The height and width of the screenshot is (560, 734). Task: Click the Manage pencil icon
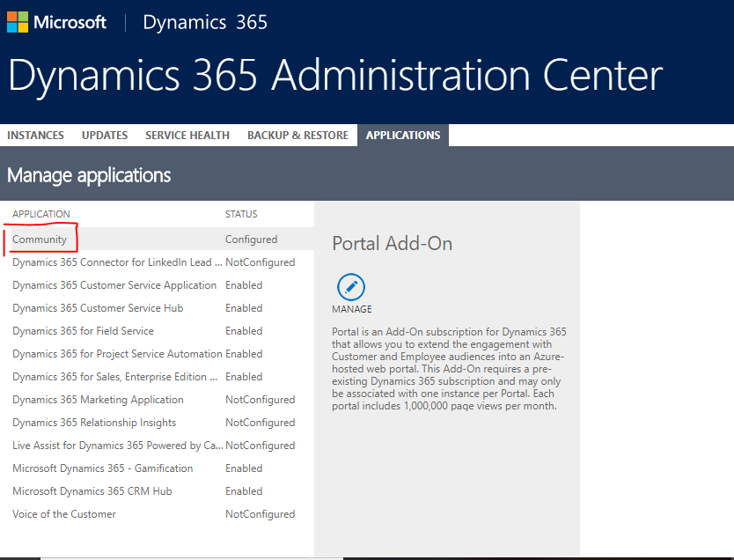point(351,287)
